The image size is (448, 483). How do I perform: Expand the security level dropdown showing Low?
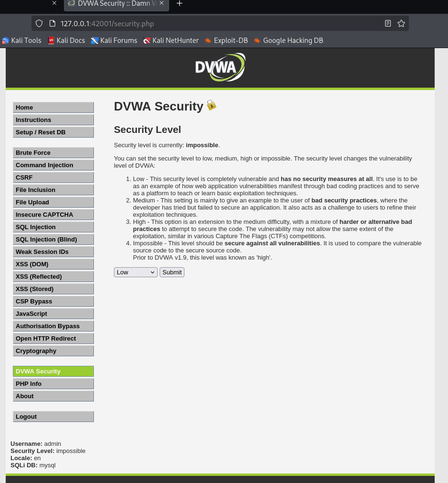135,272
